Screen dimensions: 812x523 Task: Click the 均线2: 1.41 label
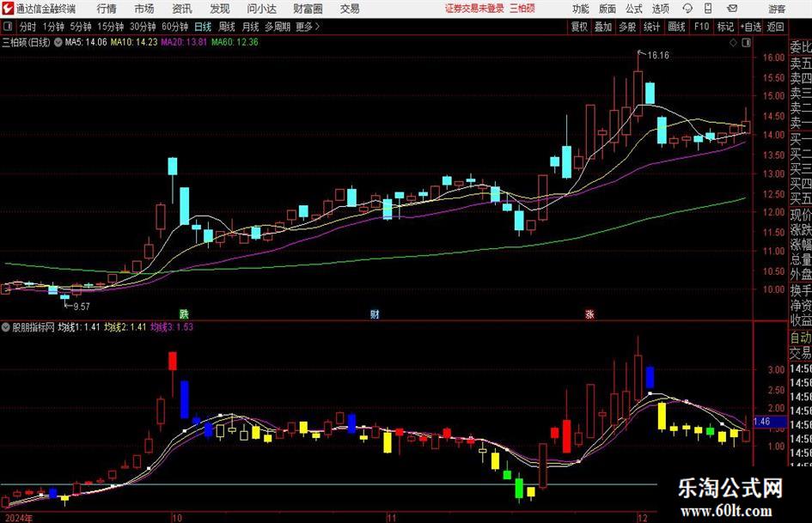pos(125,326)
